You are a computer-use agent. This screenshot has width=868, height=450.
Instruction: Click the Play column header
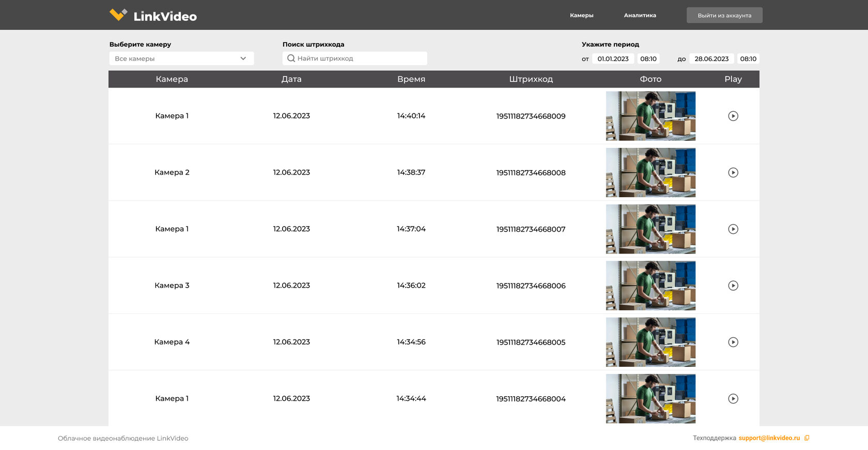(733, 79)
